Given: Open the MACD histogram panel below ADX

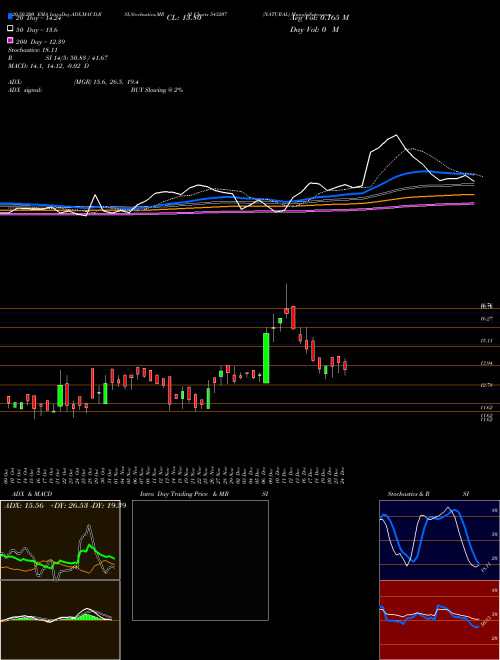Looking at the screenshot, I should click(x=60, y=620).
